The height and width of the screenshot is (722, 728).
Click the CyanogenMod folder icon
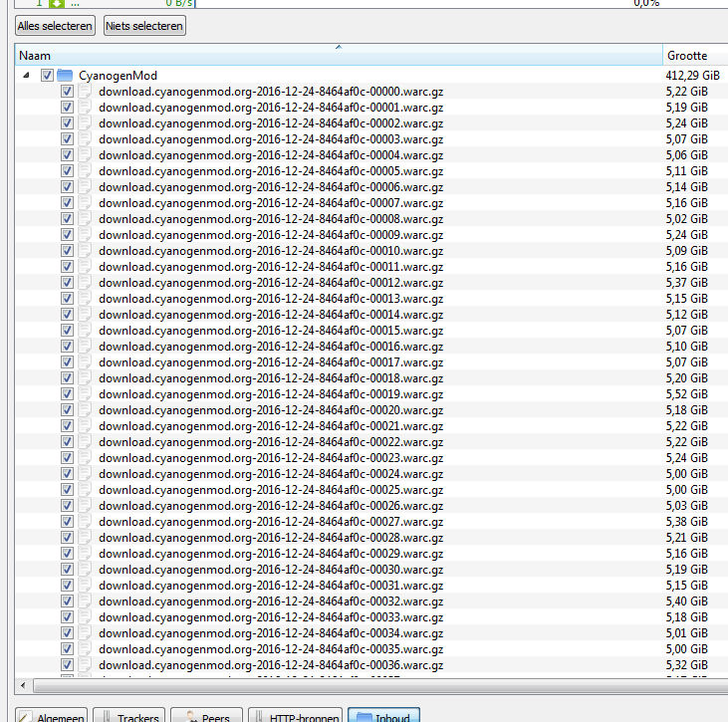coord(65,76)
